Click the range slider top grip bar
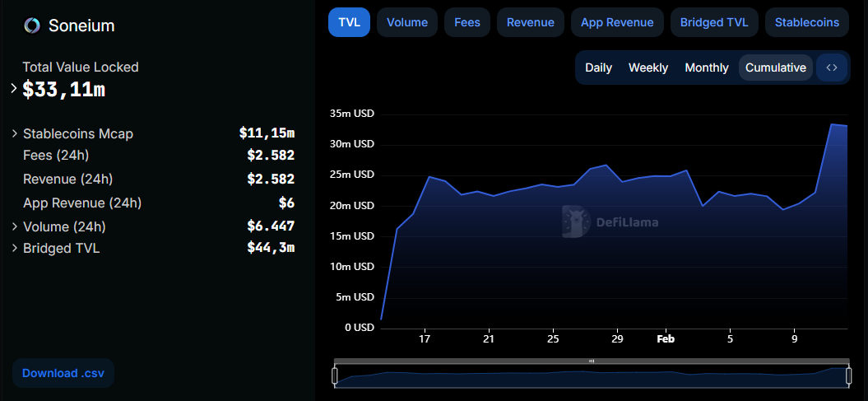The height and width of the screenshot is (401, 868). 592,361
